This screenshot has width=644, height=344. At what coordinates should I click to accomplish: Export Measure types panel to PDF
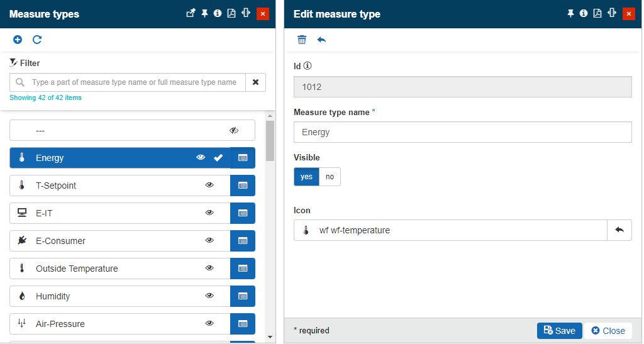pos(231,13)
